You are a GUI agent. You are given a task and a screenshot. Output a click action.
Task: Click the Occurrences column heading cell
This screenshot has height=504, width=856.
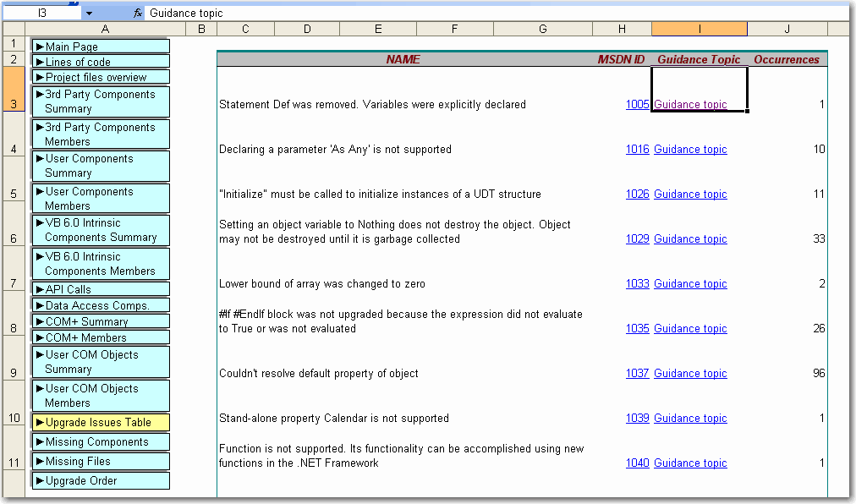pyautogui.click(x=787, y=60)
